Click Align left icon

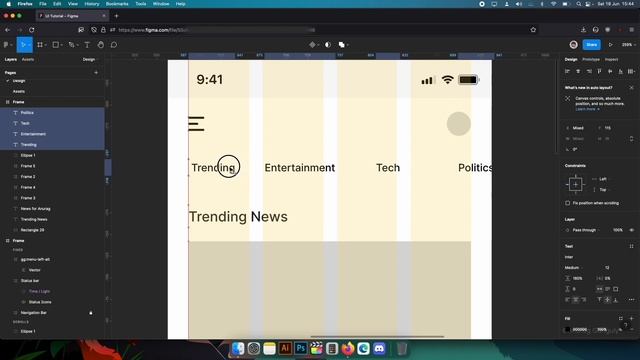567,71
